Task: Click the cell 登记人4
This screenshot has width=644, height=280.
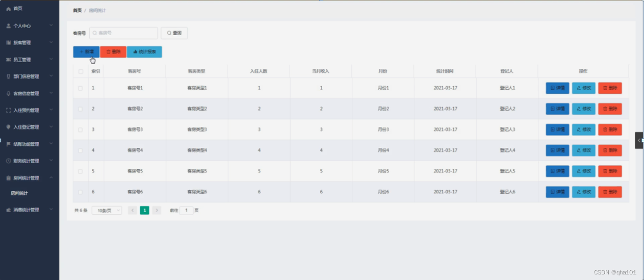Action: coord(507,150)
